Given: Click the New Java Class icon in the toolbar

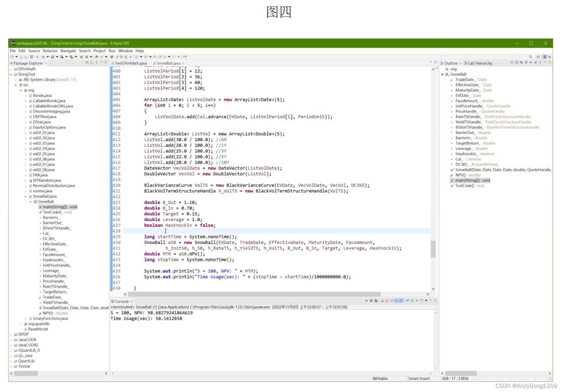Looking at the screenshot, I should coord(86,57).
